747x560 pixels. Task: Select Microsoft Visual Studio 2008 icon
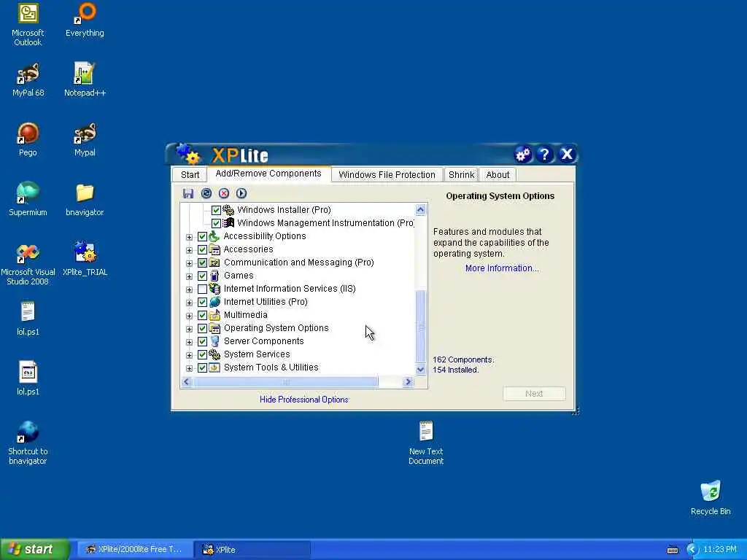pyautogui.click(x=28, y=264)
